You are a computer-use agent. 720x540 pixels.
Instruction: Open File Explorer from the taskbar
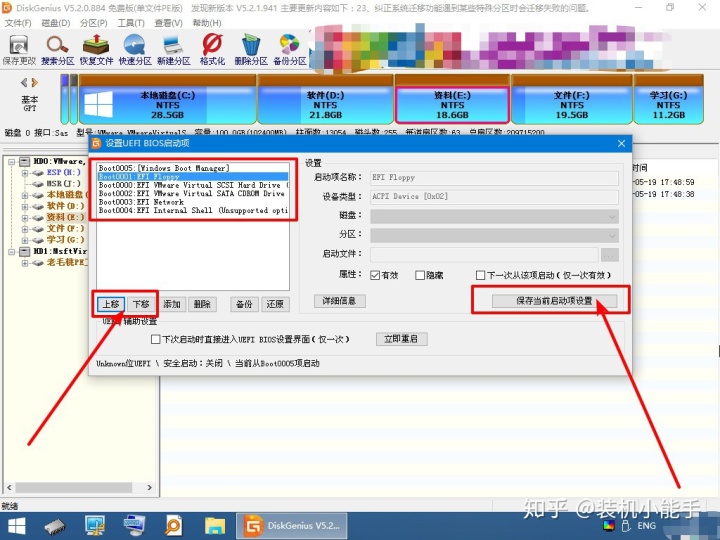click(214, 526)
